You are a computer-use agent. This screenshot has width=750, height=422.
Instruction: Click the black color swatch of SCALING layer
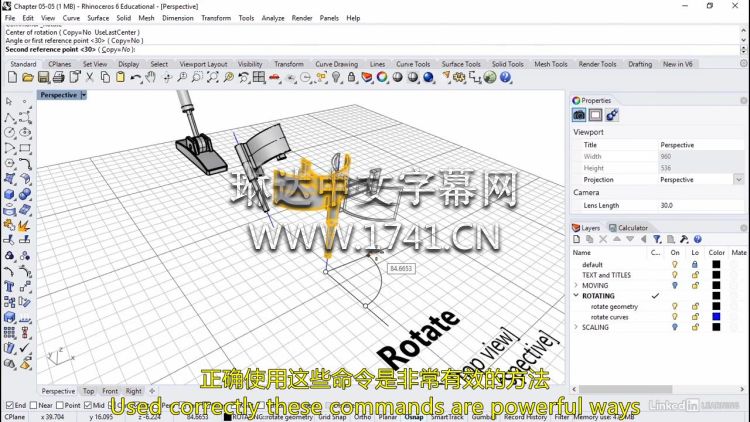716,327
